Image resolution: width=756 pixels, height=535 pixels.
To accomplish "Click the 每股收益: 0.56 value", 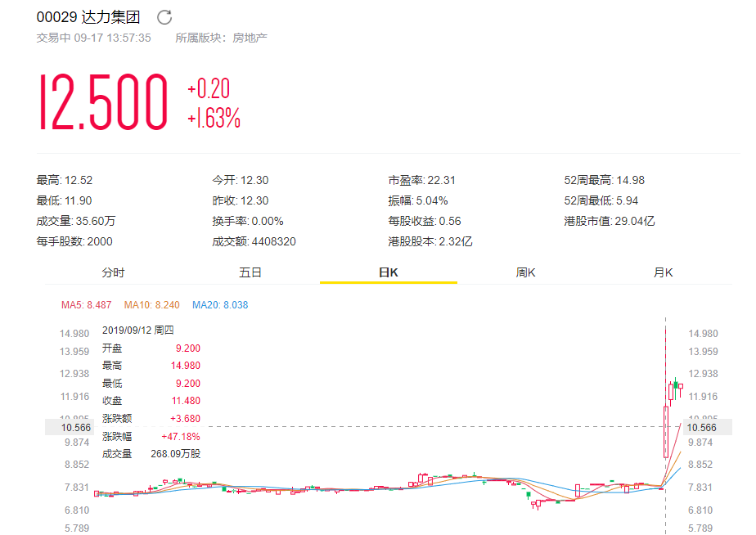I will coord(425,221).
